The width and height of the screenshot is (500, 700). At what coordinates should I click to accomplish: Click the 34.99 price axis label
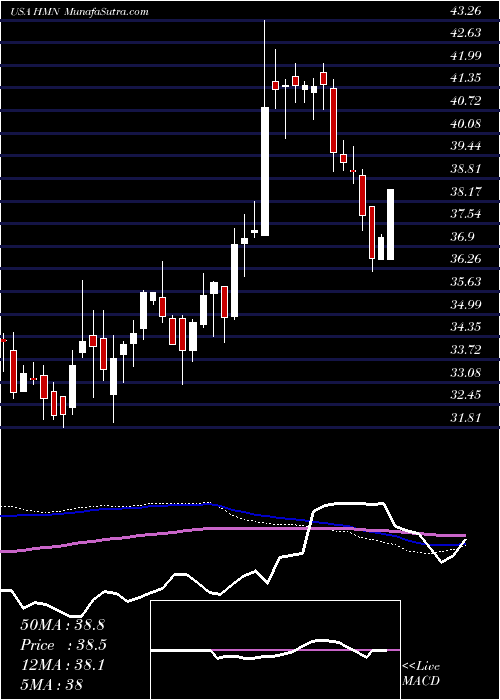(466, 305)
